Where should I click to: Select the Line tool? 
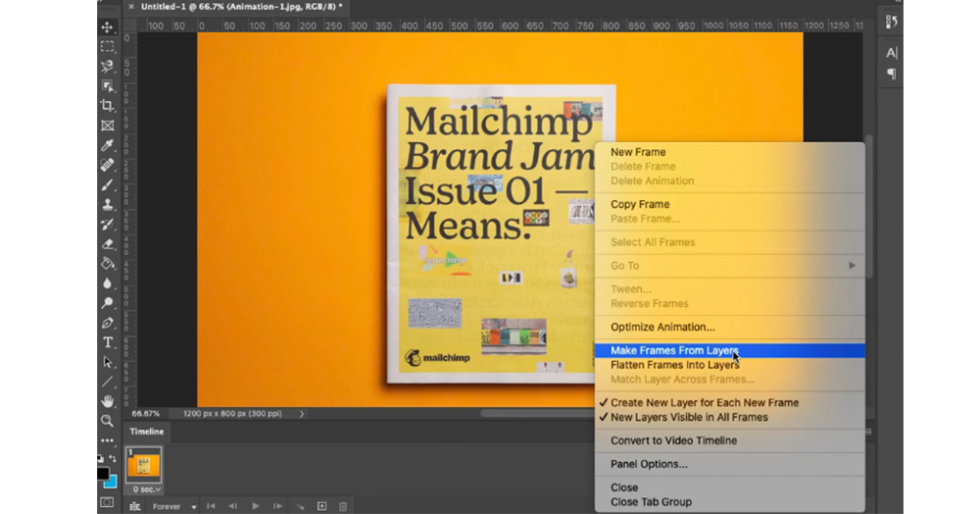108,382
